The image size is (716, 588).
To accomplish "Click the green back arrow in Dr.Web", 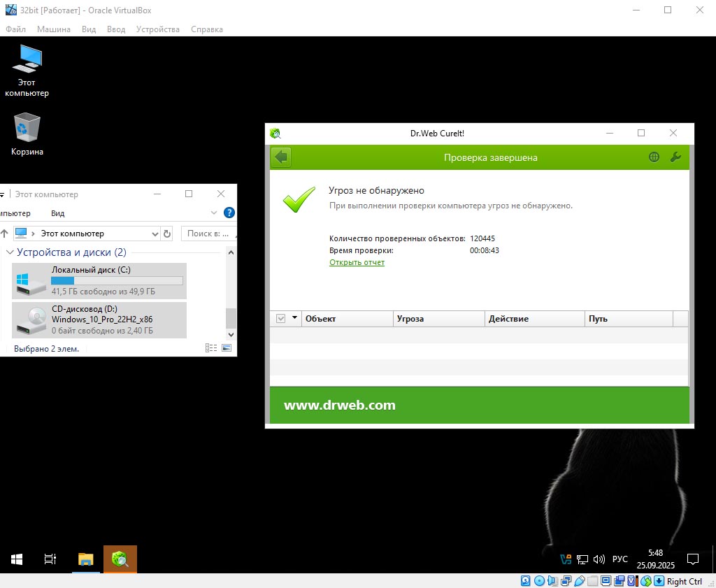I will pos(281,157).
